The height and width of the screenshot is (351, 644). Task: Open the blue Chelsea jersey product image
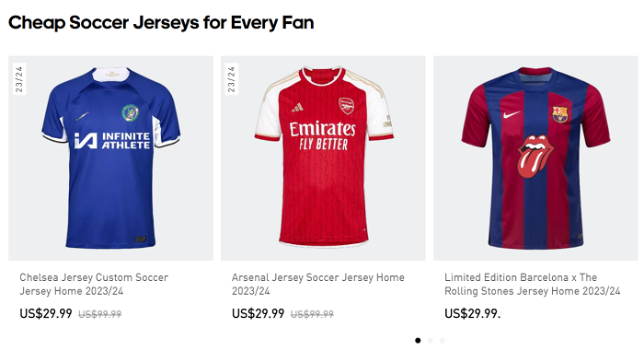[x=110, y=158]
